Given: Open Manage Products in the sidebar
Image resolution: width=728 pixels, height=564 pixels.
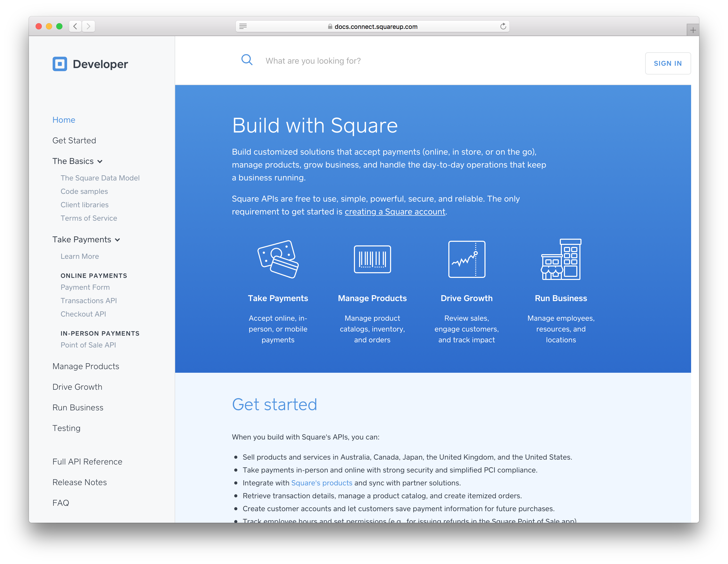Looking at the screenshot, I should click(86, 366).
